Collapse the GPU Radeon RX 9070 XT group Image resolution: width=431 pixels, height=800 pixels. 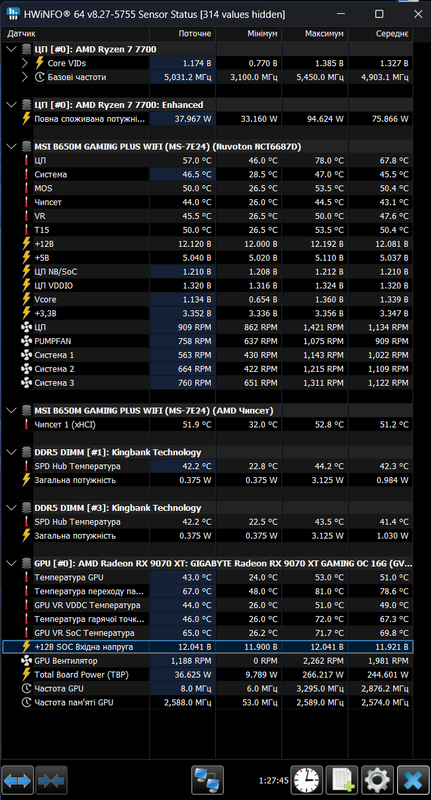[x=12, y=564]
